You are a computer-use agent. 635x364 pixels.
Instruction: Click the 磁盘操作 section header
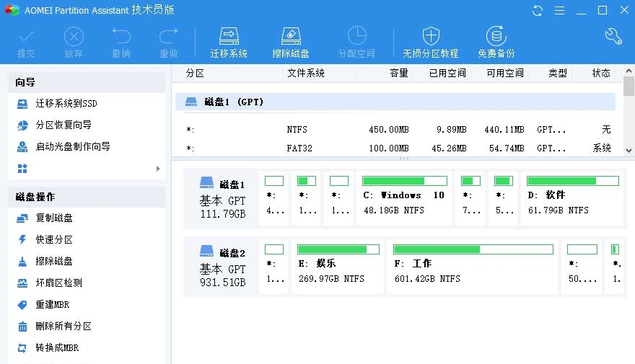87,197
